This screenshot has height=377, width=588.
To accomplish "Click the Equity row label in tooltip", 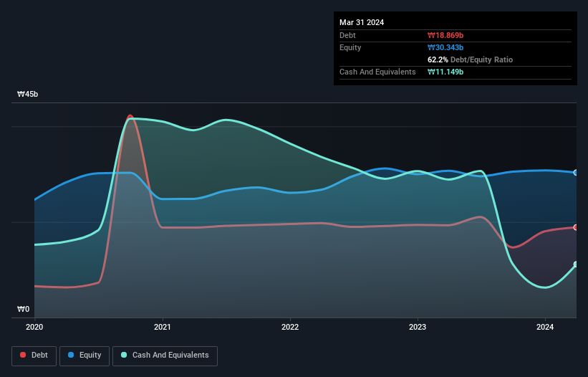I will (350, 47).
